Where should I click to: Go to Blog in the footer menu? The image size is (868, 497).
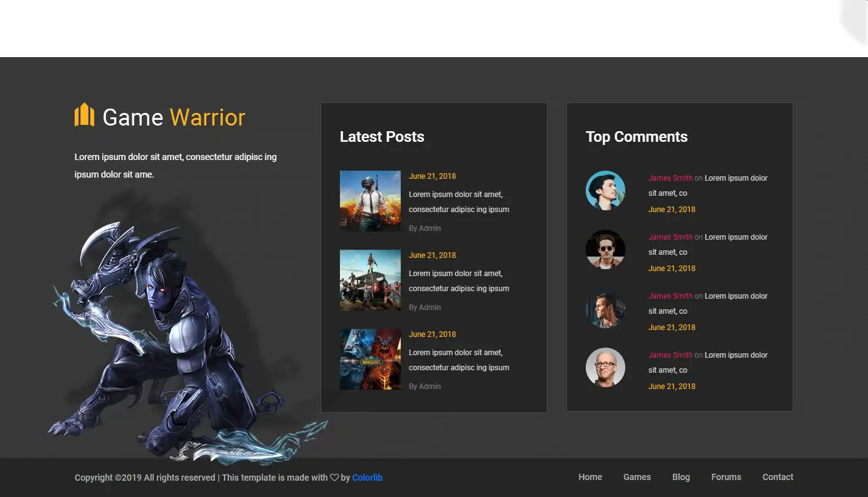pyautogui.click(x=681, y=477)
